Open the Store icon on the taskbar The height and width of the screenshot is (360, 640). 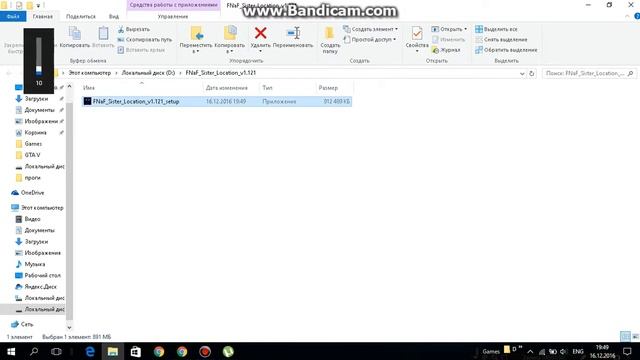136,351
